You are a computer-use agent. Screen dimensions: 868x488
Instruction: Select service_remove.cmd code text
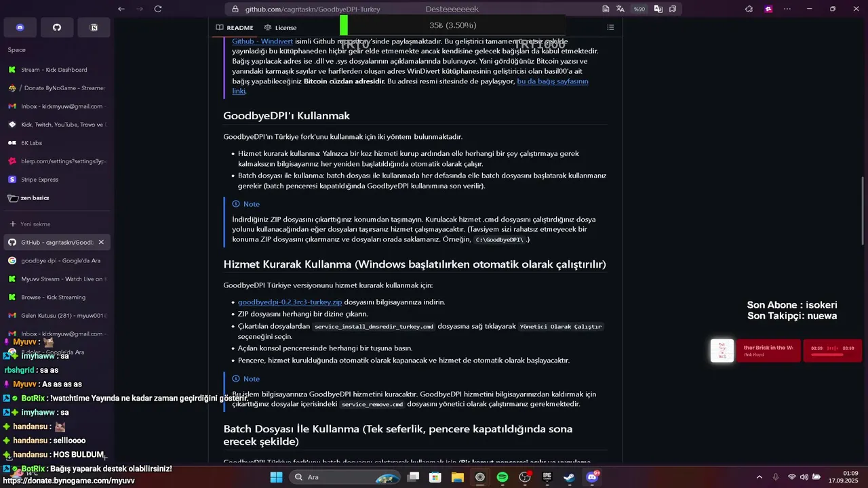372,405
